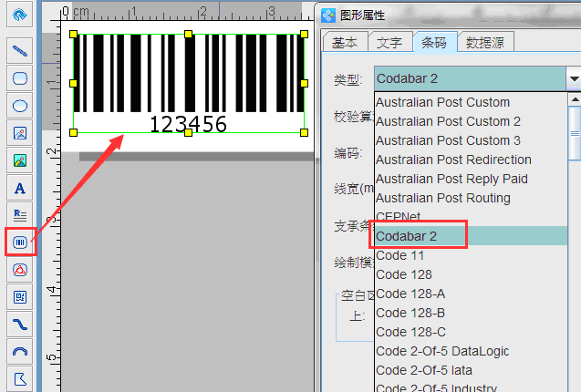
Task: Select the text A tool
Action: tap(20, 188)
